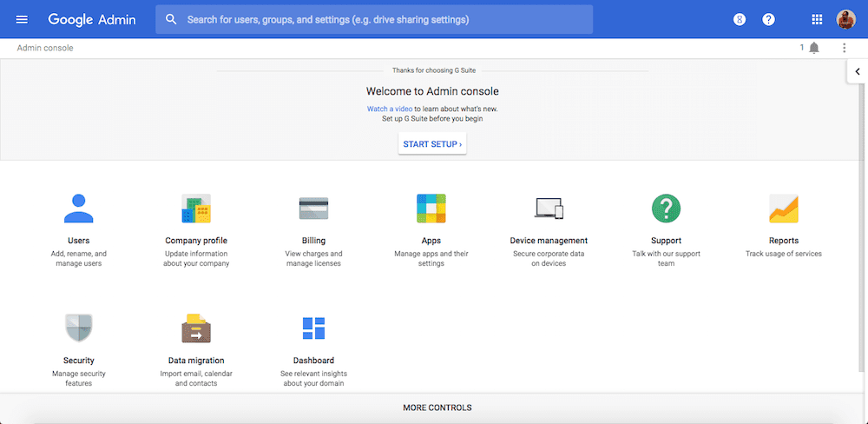This screenshot has height=424, width=868.
Task: Click the Admin console breadcrumb
Action: point(45,48)
